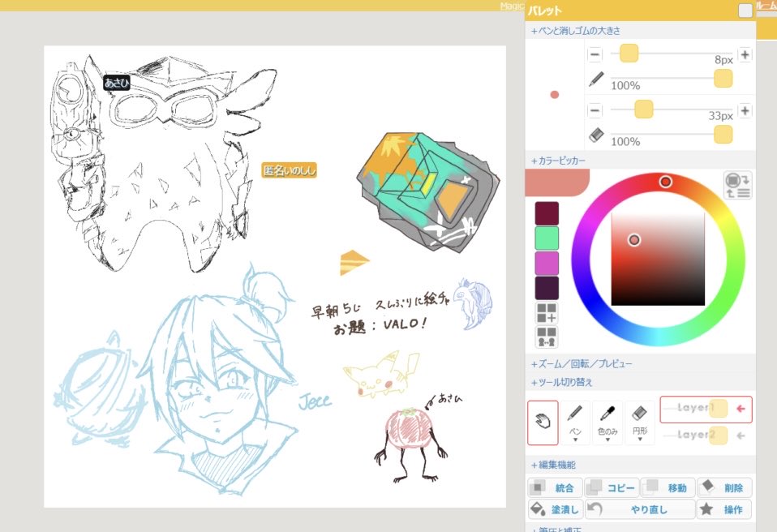Select Layer1 in the layer list
777x532 pixels.
(x=706, y=410)
